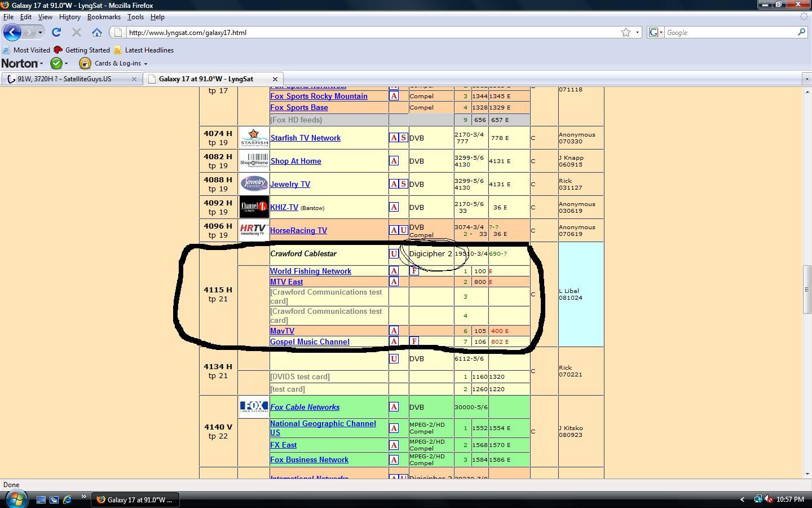
Task: Go to the home page icon
Action: 97,32
